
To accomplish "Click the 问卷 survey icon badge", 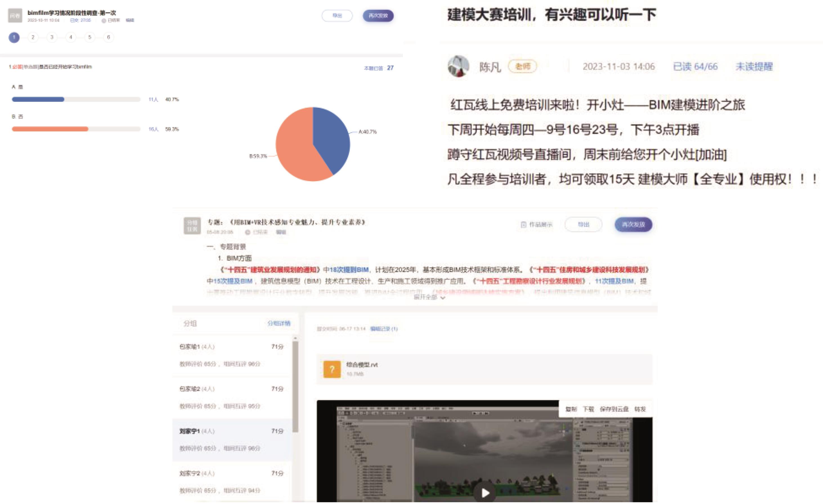I will tap(15, 16).
